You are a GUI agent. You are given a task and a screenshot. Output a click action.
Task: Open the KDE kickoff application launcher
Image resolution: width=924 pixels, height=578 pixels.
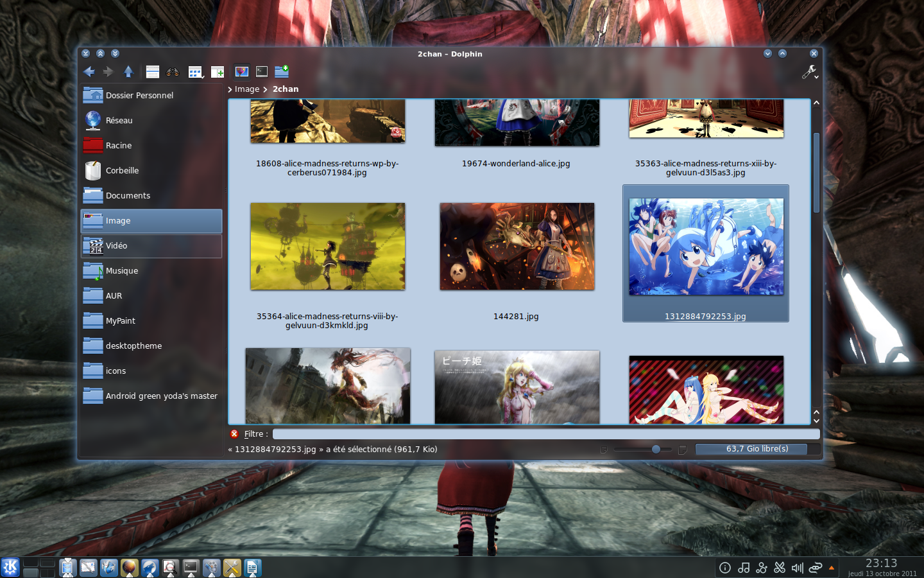tap(10, 567)
